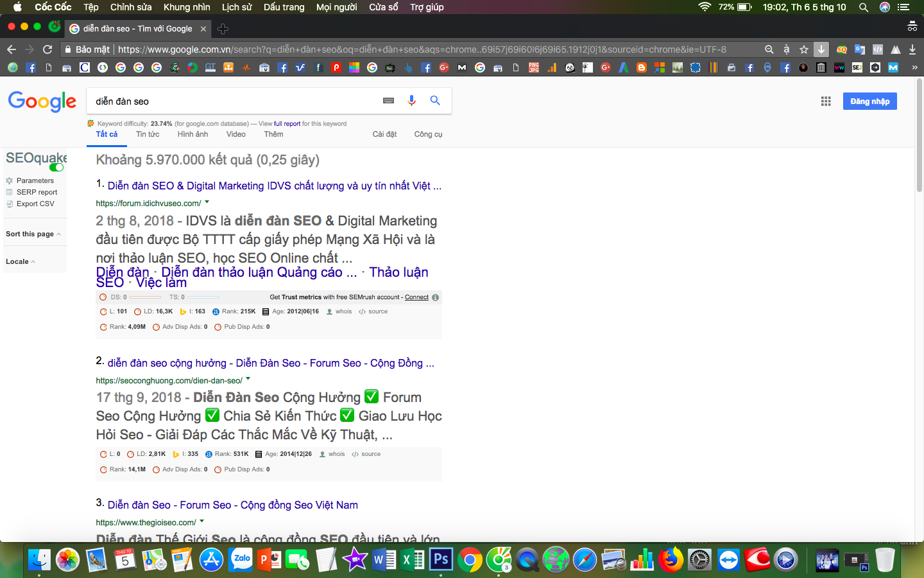Open the dropdown arrow next to seoconghuong.com URL
Screen dimensions: 924x578
[248, 379]
